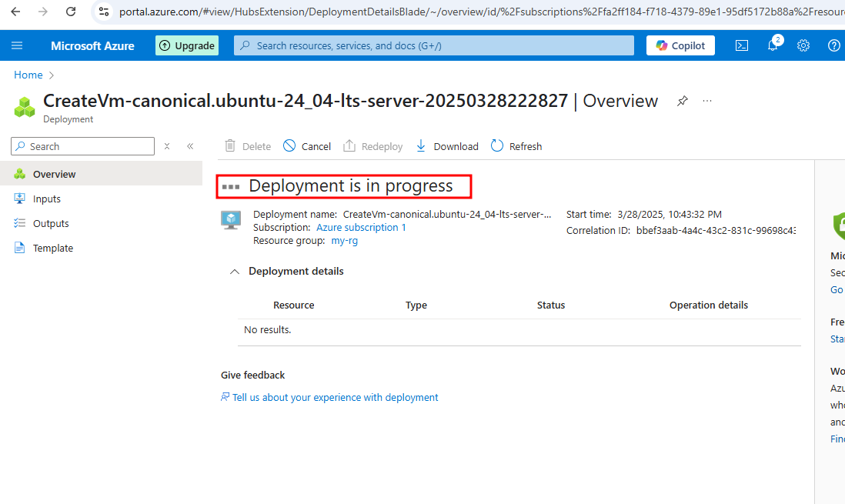Image resolution: width=845 pixels, height=504 pixels.
Task: Click the Redeploy toolbar button
Action: 373,146
